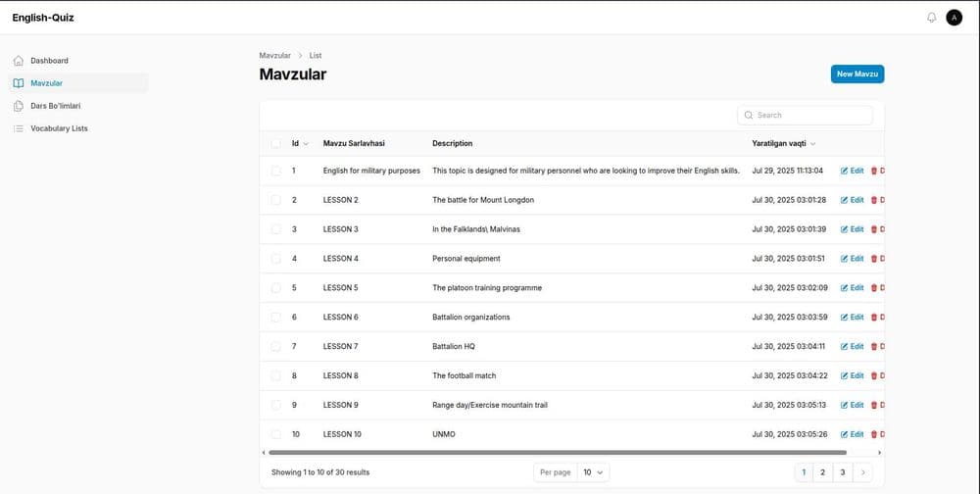Click the Vocabulary Lists icon
980x494 pixels.
18,128
